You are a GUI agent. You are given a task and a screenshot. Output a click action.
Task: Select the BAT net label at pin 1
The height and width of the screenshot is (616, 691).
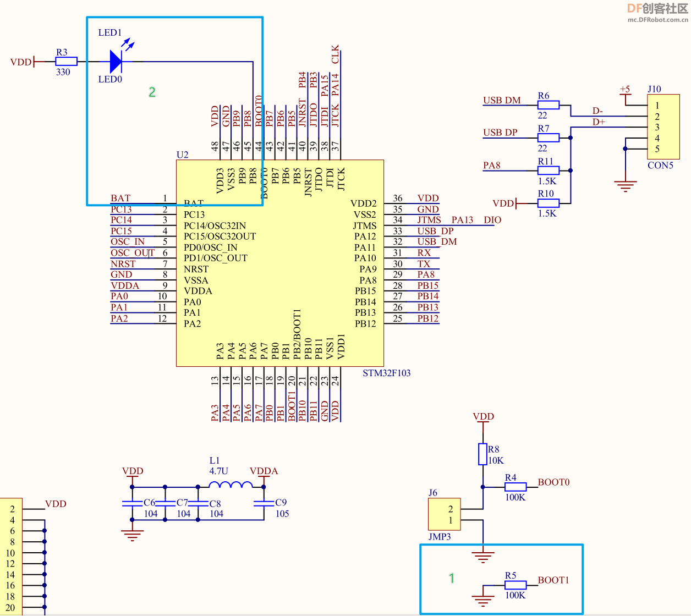(120, 199)
